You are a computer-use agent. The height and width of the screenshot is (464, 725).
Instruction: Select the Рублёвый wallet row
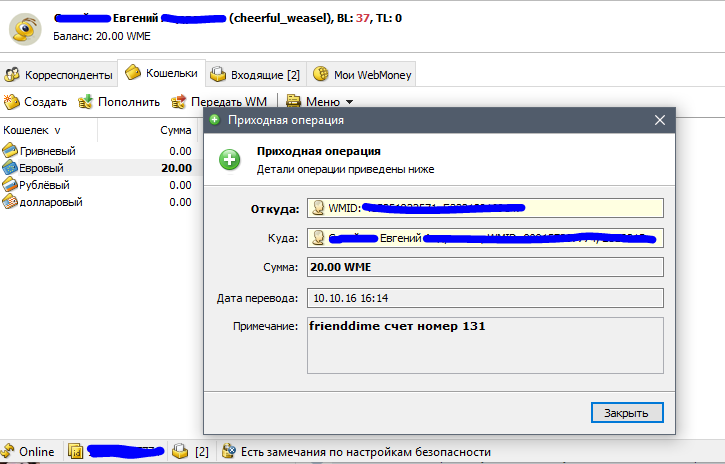(x=100, y=185)
